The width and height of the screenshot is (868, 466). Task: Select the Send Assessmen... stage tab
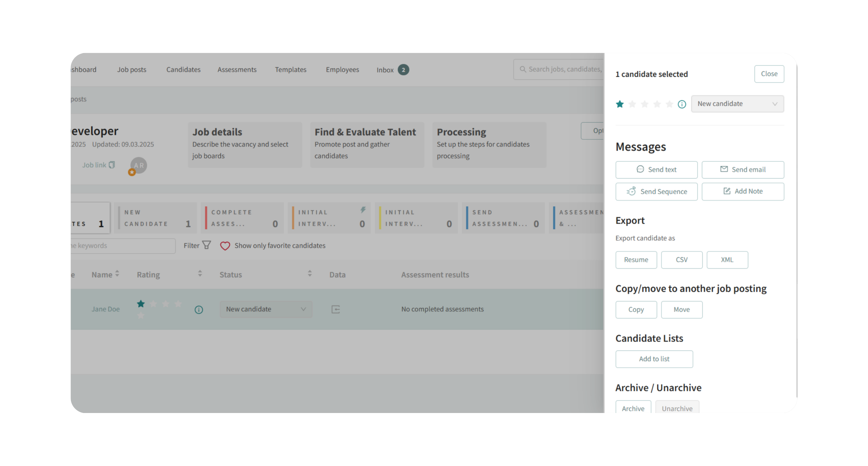tap(503, 218)
